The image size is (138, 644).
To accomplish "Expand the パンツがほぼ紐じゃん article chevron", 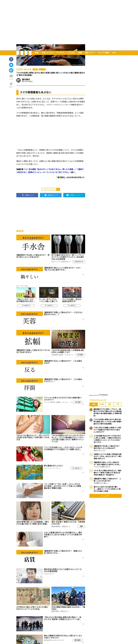I will pyautogui.click(x=83, y=454).
